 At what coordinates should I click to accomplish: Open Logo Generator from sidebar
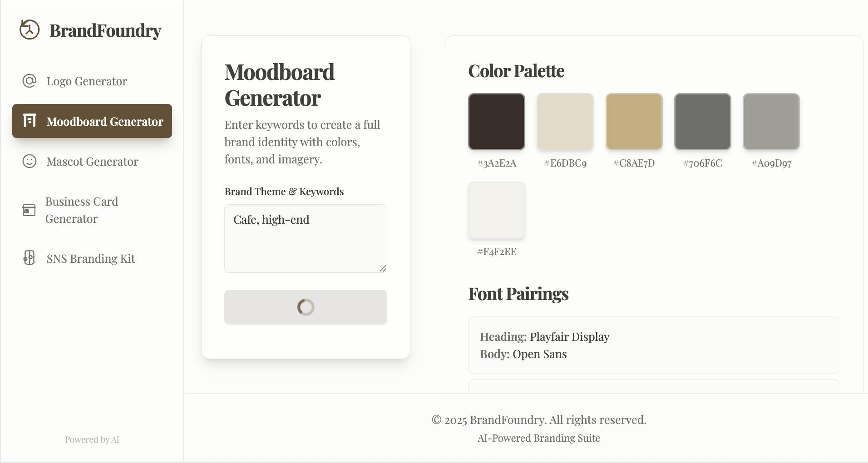[x=87, y=81]
